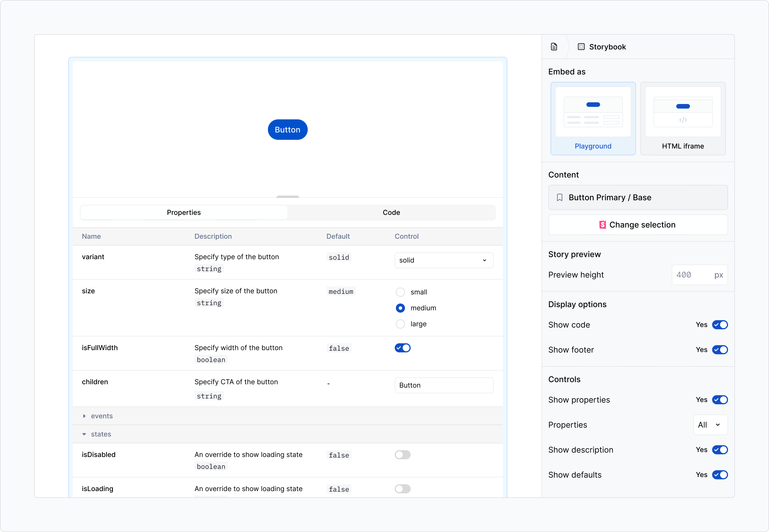The height and width of the screenshot is (532, 769).
Task: Click the Preview height input field
Action: (692, 275)
